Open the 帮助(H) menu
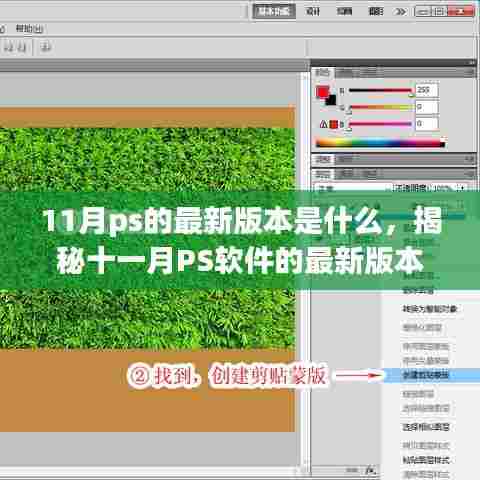This screenshot has width=480, height=480. [x=29, y=29]
